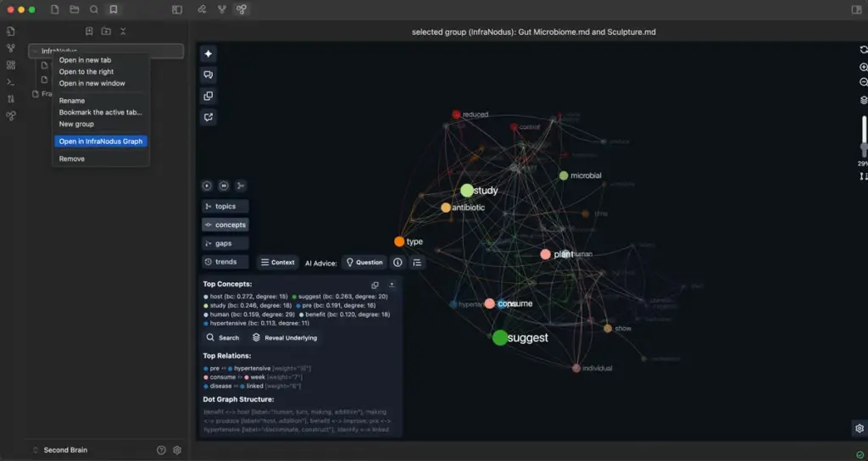Image resolution: width=868 pixels, height=461 pixels.
Task: Click the bookmark icon in top toolbar
Action: tap(114, 9)
